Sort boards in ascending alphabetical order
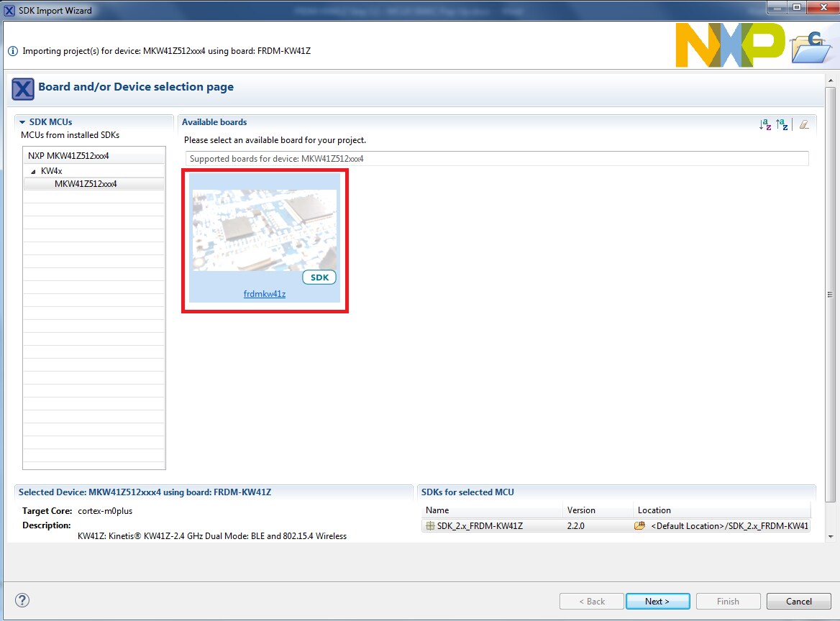Image resolution: width=840 pixels, height=621 pixels. coord(765,124)
